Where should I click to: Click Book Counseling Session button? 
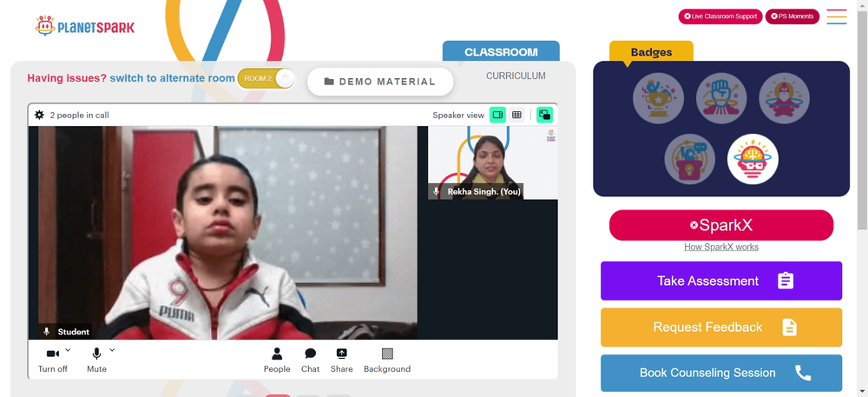pos(721,373)
